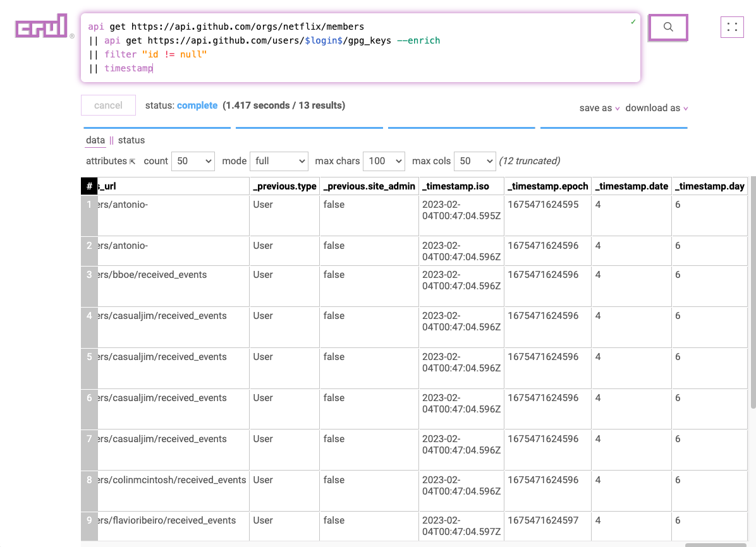This screenshot has width=756, height=547.
Task: Open the max chars dropdown set to 100
Action: pyautogui.click(x=384, y=161)
